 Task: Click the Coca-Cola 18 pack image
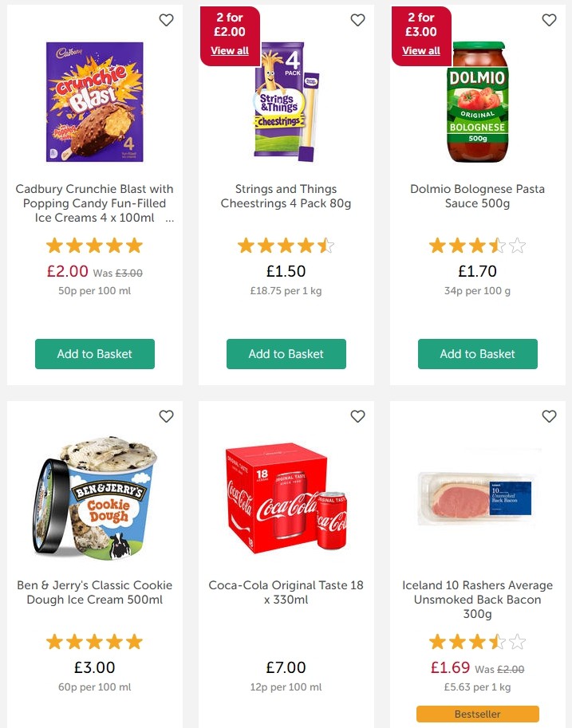click(x=286, y=497)
